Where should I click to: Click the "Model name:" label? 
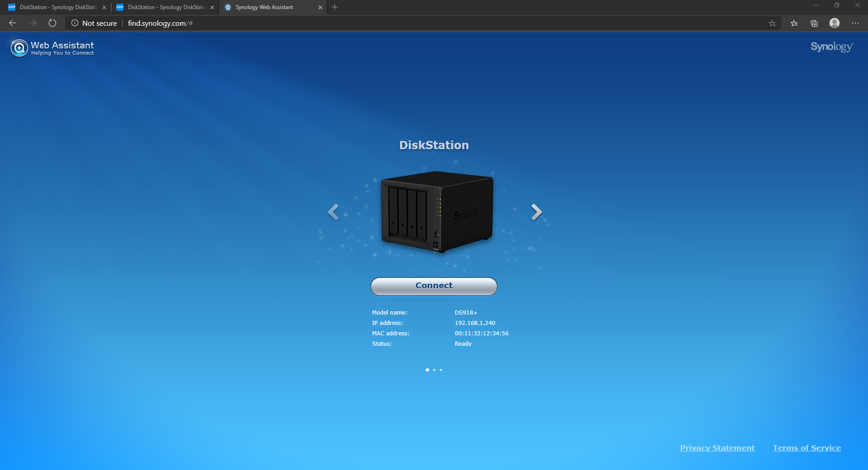point(389,313)
